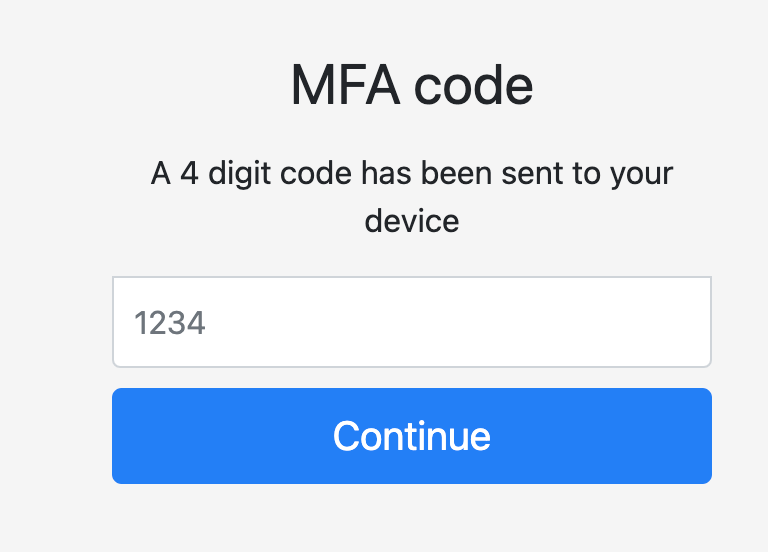Viewport: 768px width, 552px height.
Task: Select the MFA code heading text
Action: (411, 85)
